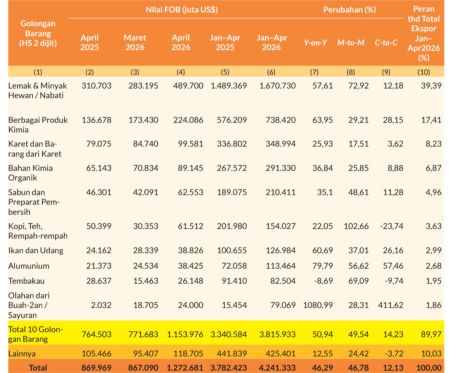The height and width of the screenshot is (373, 450).
Task: Click the column number '(6)'
Action: (271, 72)
